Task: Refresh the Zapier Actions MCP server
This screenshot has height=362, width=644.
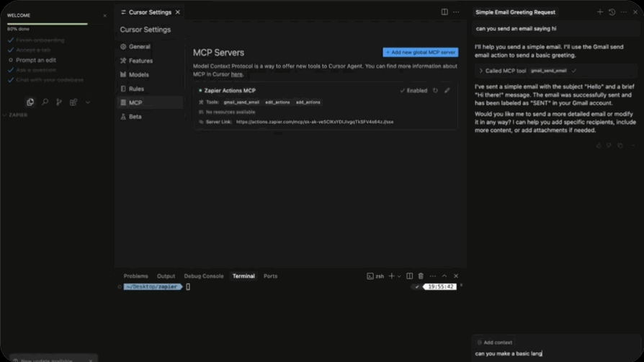Action: point(435,91)
